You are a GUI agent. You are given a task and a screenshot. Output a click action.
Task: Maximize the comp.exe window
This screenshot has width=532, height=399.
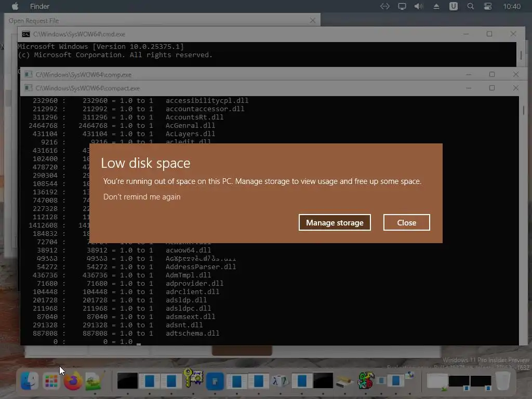point(492,74)
